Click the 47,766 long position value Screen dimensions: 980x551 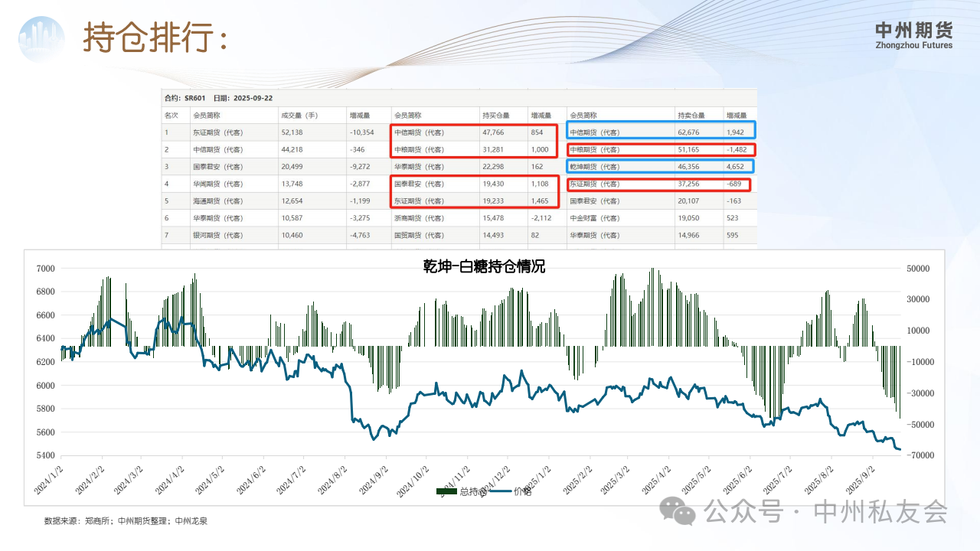coord(495,132)
